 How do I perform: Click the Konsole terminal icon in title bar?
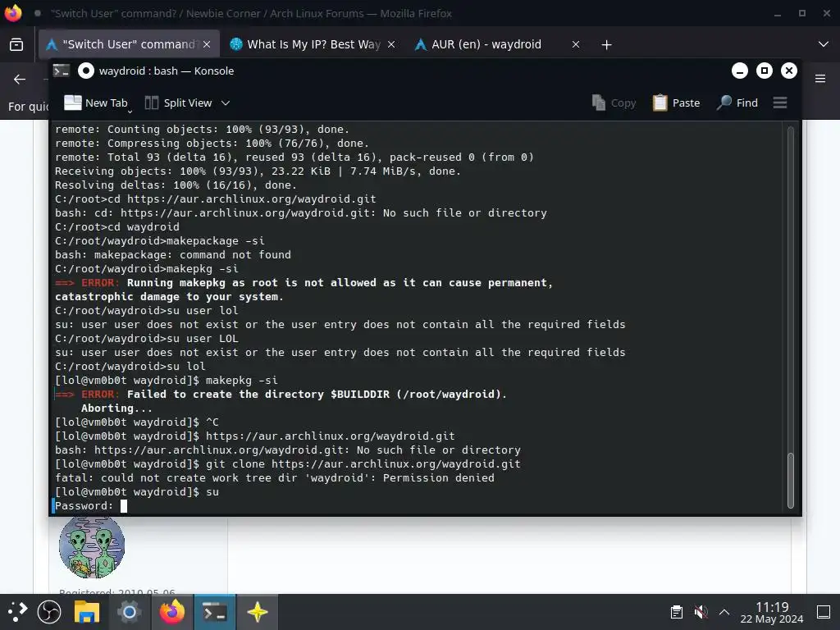(61, 71)
